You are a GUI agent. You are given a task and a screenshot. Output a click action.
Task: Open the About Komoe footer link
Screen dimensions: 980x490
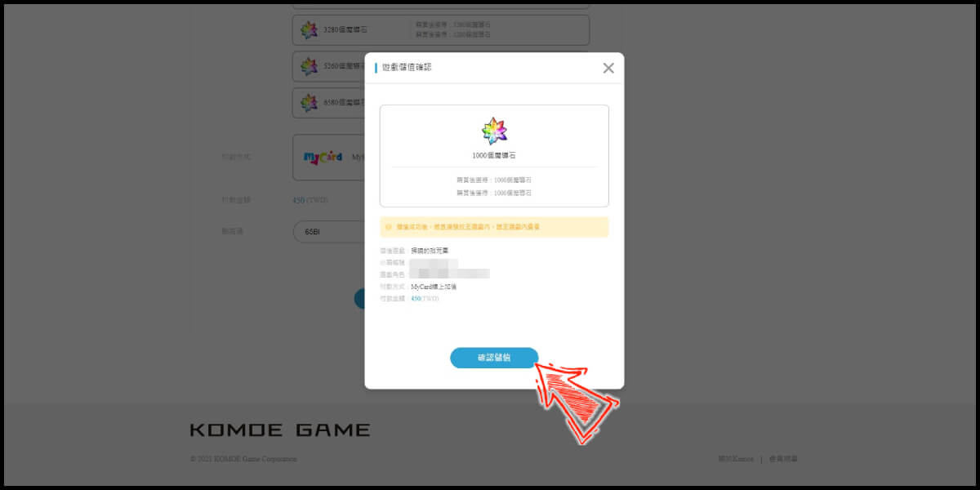[736, 459]
